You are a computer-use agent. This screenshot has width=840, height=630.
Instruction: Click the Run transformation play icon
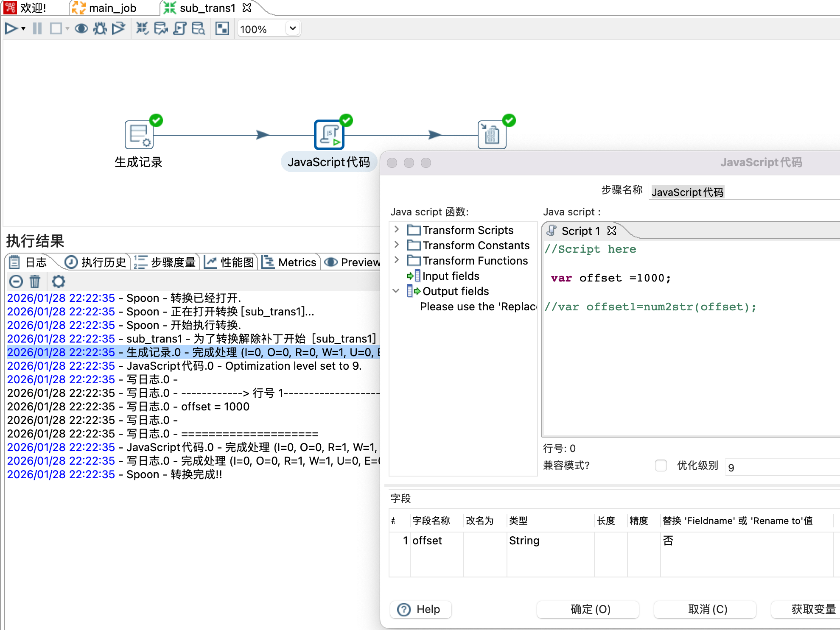point(11,29)
